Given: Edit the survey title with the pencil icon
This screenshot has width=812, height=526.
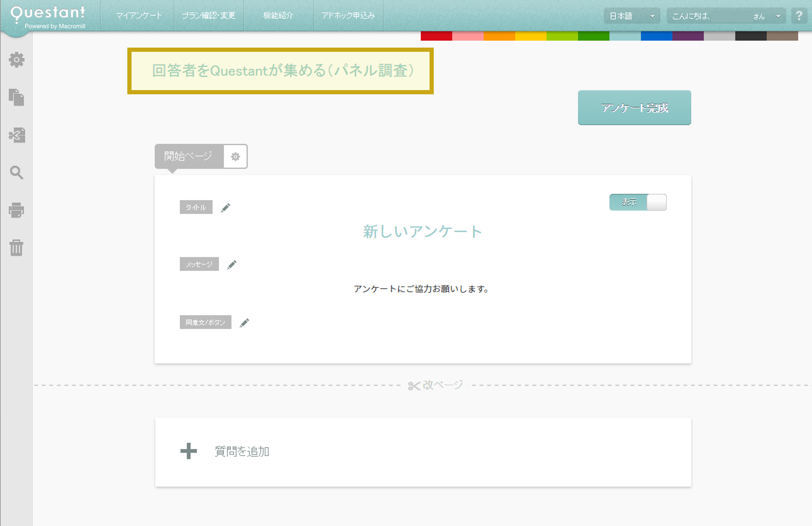Looking at the screenshot, I should 226,207.
